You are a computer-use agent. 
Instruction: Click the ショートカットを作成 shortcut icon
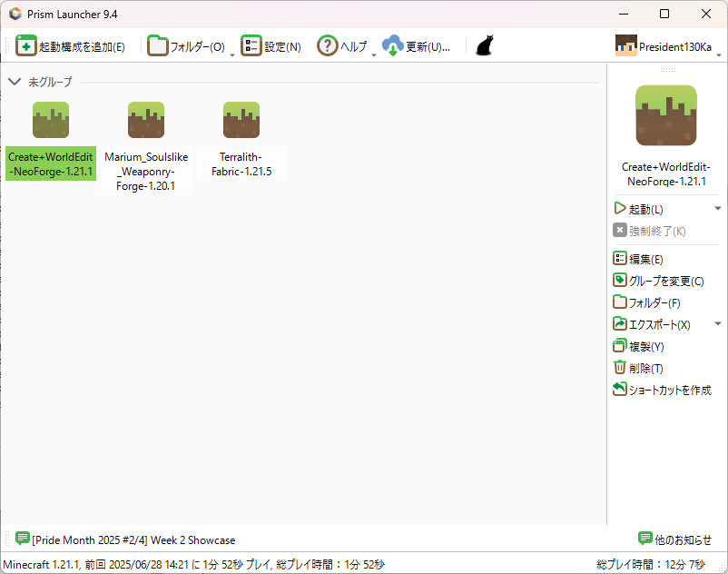coord(620,389)
